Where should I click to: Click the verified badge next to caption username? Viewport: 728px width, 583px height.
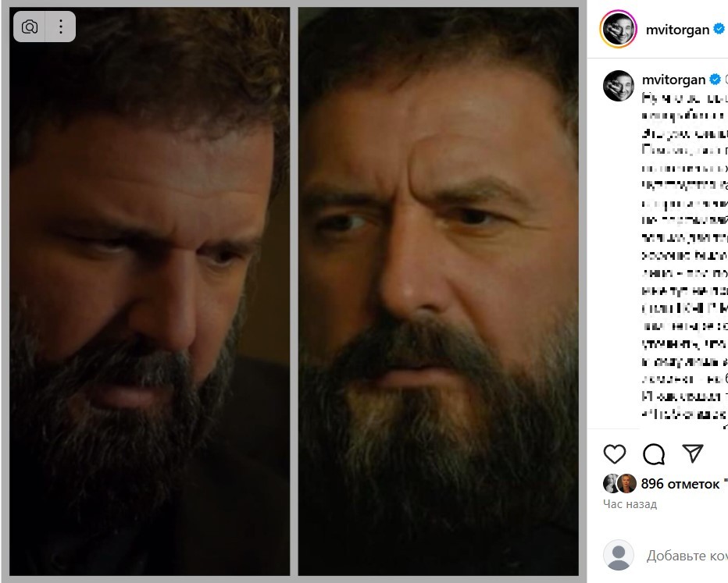click(x=715, y=80)
